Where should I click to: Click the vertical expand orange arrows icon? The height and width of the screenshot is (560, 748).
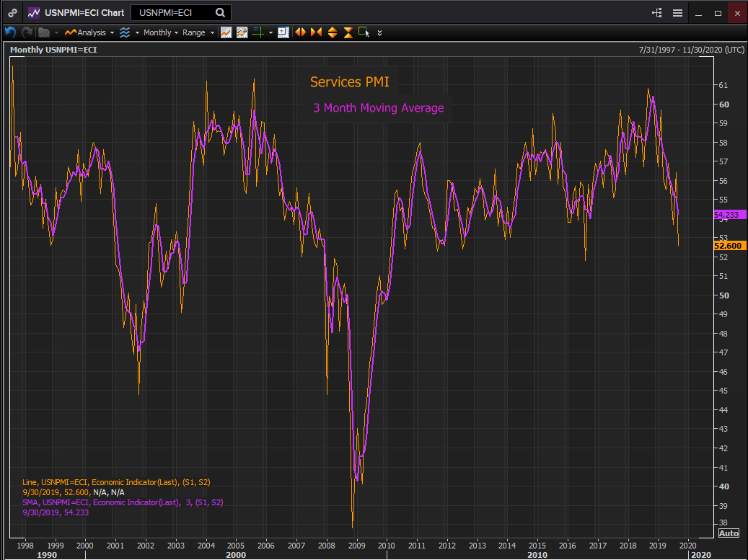[x=333, y=32]
